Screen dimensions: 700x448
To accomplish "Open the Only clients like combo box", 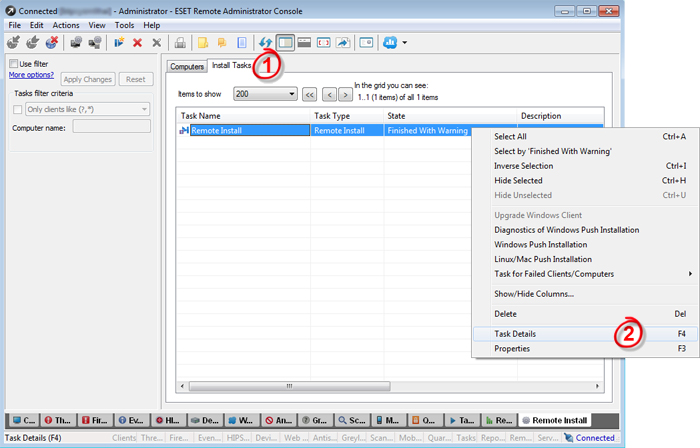I will [88, 109].
